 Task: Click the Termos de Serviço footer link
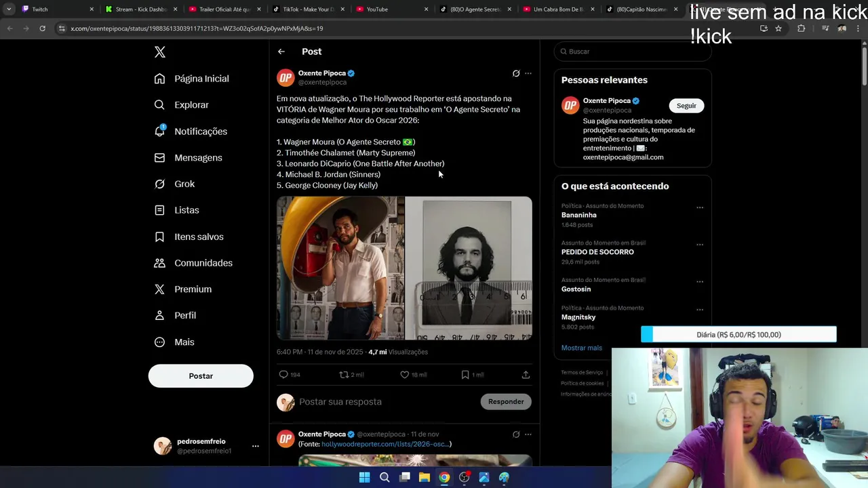coord(582,373)
